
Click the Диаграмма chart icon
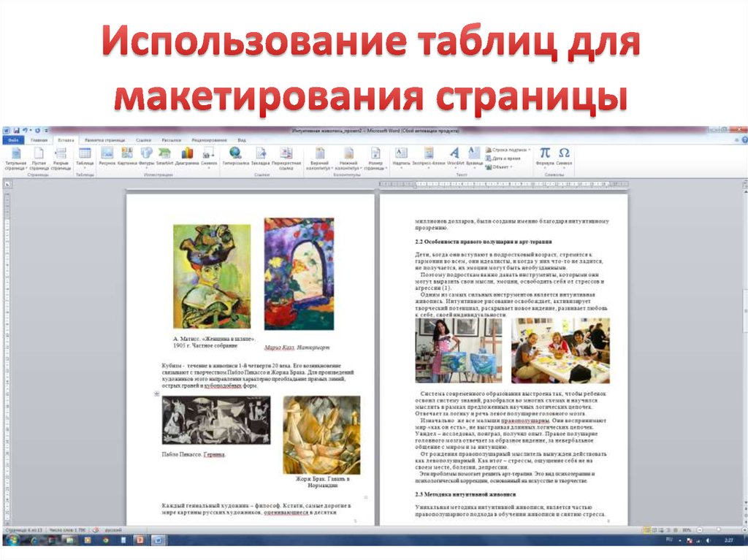(187, 156)
